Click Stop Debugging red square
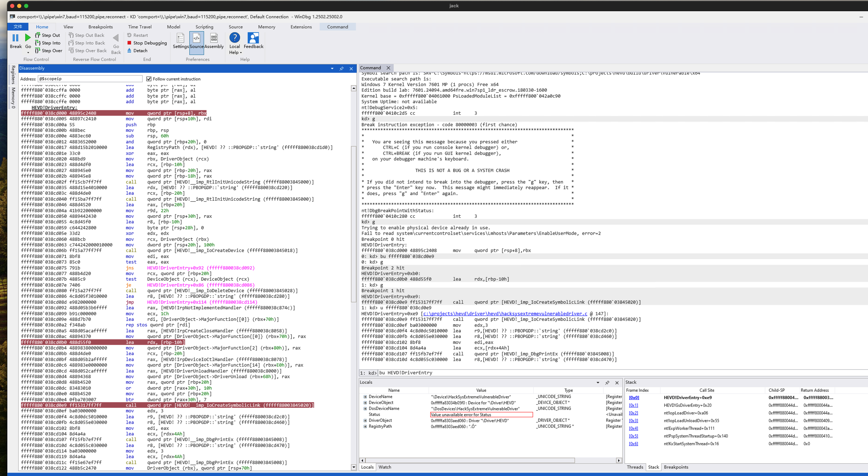The width and height of the screenshot is (868, 476). click(x=129, y=43)
